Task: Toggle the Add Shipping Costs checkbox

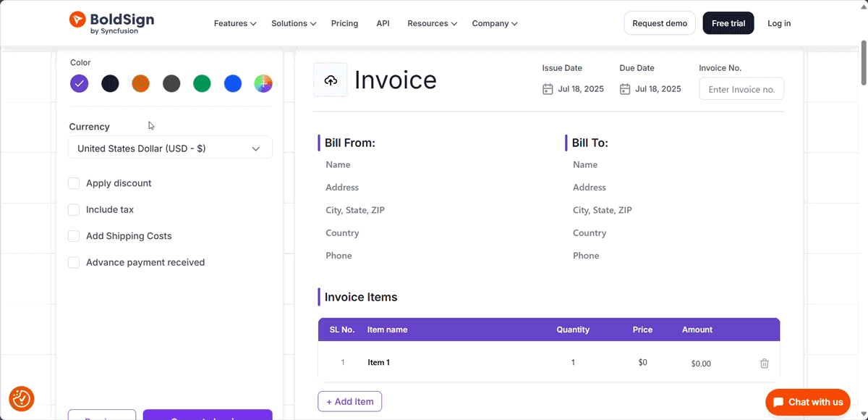Action: coord(74,236)
